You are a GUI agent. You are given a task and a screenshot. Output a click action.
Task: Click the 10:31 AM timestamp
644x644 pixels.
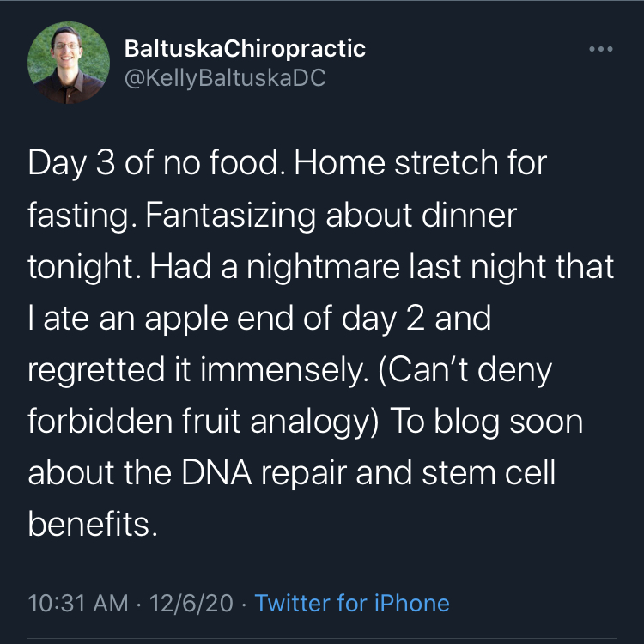coord(78,603)
